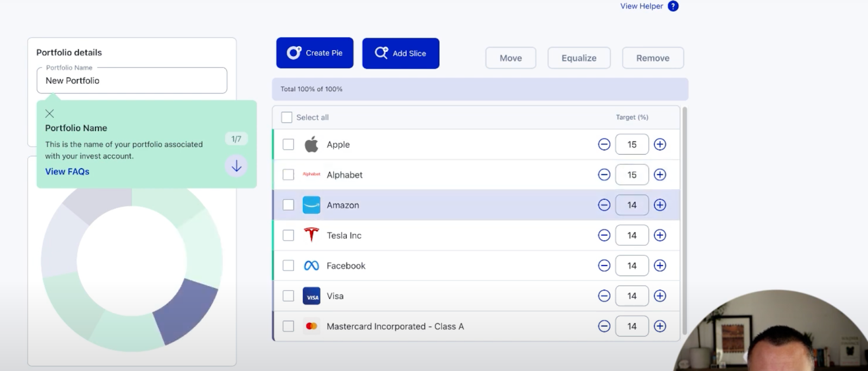
Task: Increase Alphabet target percentage
Action: (x=660, y=175)
